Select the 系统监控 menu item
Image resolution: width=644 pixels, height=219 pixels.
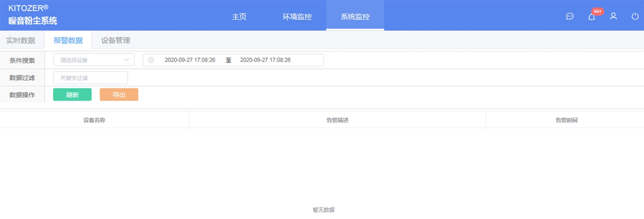point(355,17)
